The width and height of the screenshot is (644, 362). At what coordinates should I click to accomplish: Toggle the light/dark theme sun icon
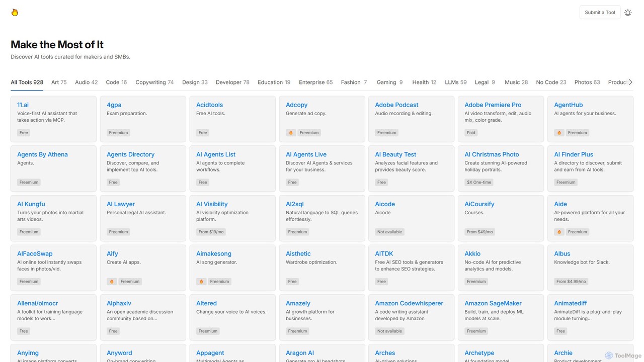pyautogui.click(x=628, y=13)
